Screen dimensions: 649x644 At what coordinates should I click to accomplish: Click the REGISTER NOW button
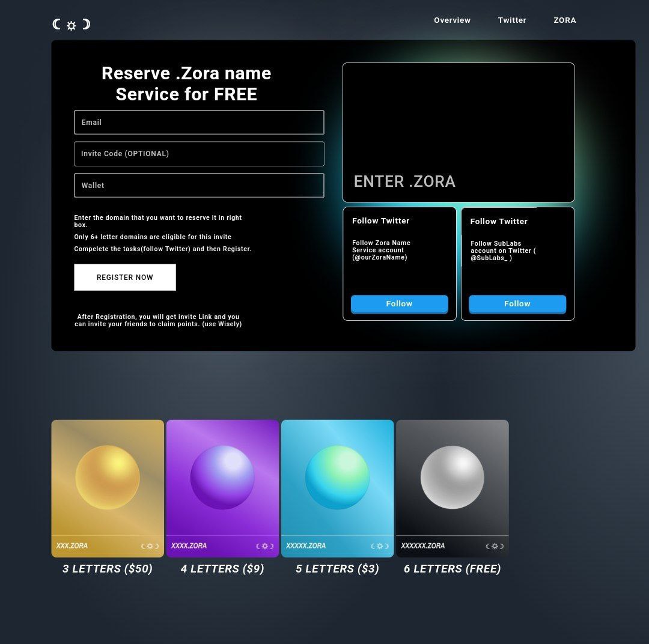[125, 278]
